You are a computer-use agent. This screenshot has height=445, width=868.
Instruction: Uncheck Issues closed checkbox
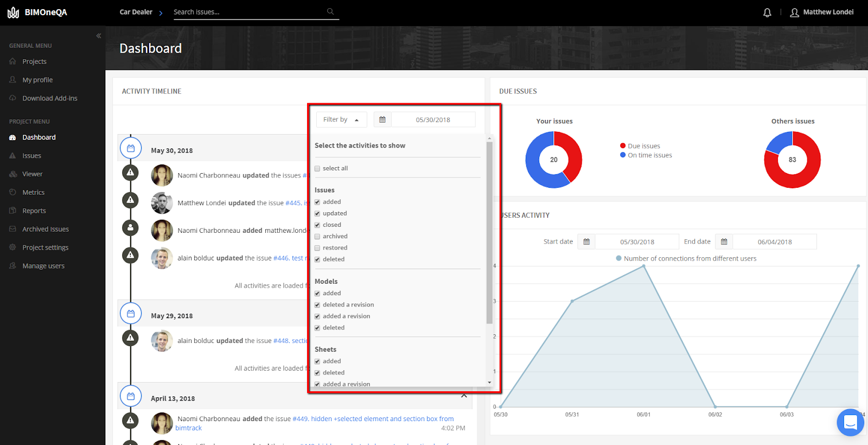[x=317, y=225]
